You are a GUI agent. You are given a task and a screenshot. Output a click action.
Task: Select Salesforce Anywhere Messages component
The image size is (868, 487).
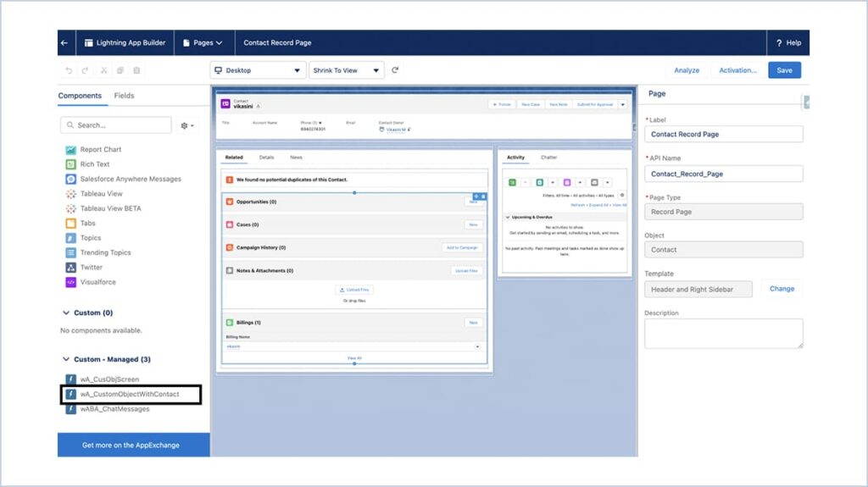(x=130, y=179)
